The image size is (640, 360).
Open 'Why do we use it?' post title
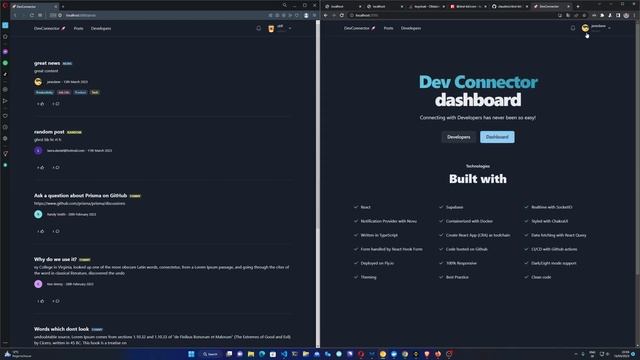[x=55, y=259]
